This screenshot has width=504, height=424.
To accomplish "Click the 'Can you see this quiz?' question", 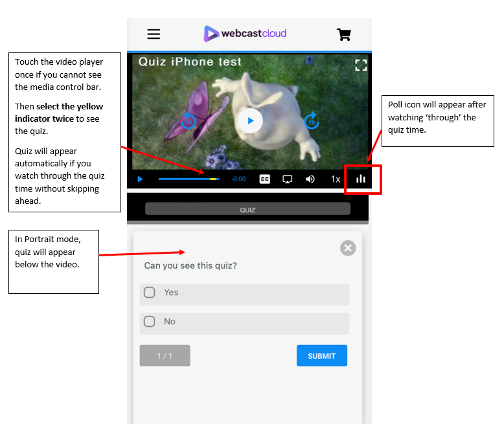I will click(x=190, y=265).
